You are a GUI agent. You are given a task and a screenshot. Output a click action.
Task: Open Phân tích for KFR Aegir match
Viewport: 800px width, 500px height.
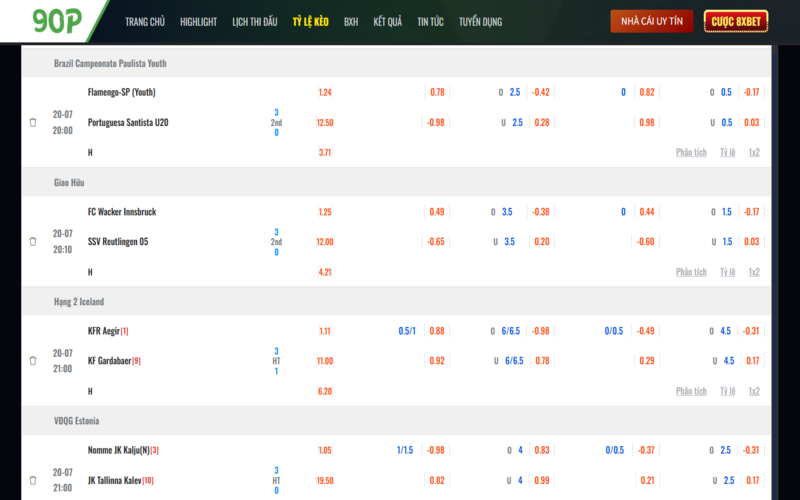point(691,391)
